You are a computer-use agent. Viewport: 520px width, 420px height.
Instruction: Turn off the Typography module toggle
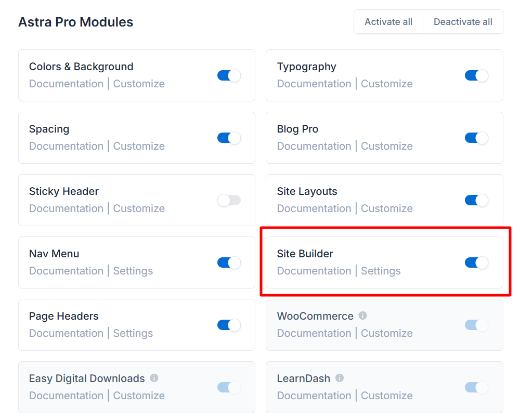point(476,75)
